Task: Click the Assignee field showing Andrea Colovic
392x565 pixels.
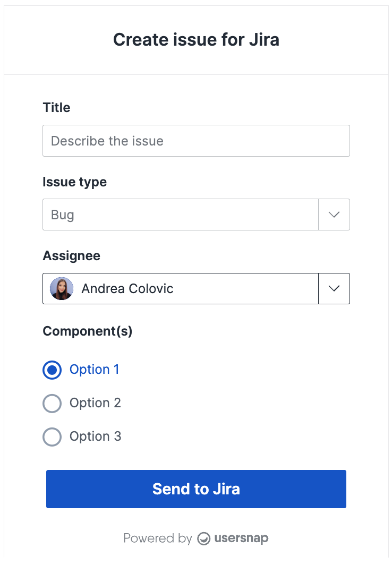Action: click(x=181, y=288)
